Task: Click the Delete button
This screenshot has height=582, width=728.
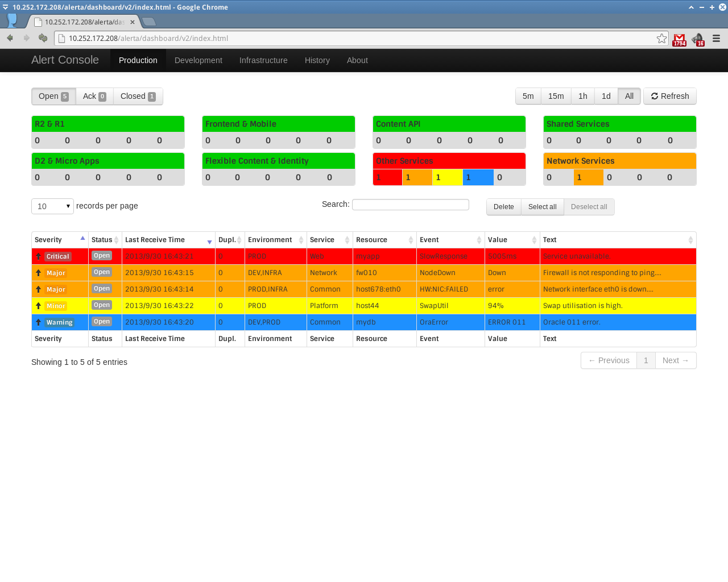Action: click(x=504, y=207)
